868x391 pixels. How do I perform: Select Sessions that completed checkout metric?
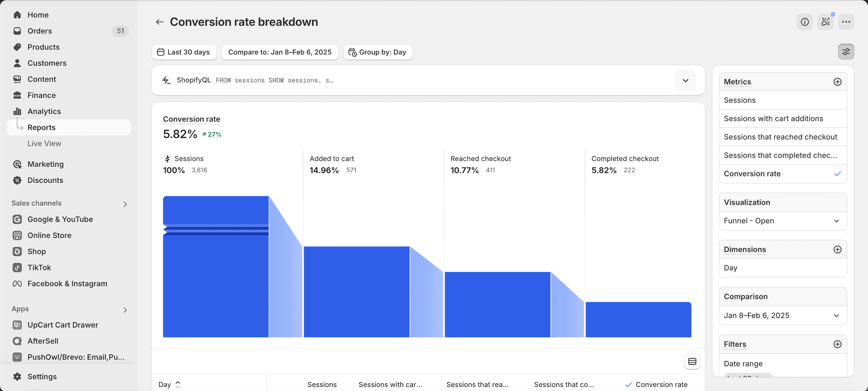pyautogui.click(x=782, y=155)
